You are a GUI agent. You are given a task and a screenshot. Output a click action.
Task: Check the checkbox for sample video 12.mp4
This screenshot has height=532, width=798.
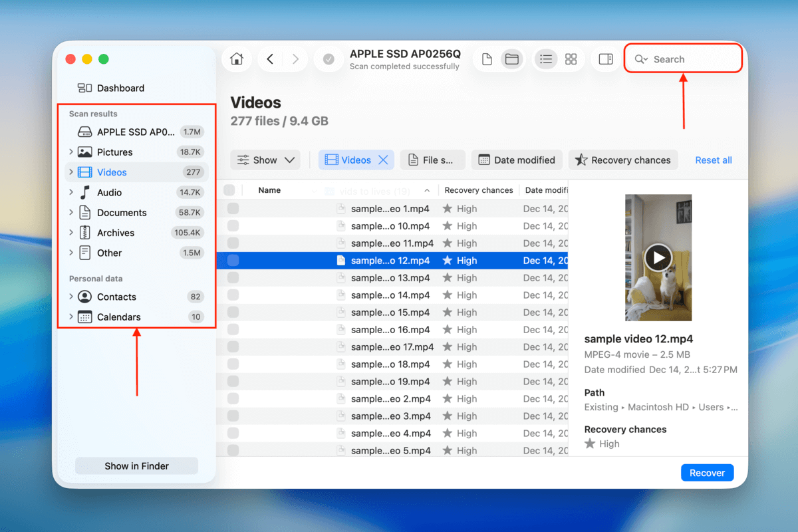[232, 260]
